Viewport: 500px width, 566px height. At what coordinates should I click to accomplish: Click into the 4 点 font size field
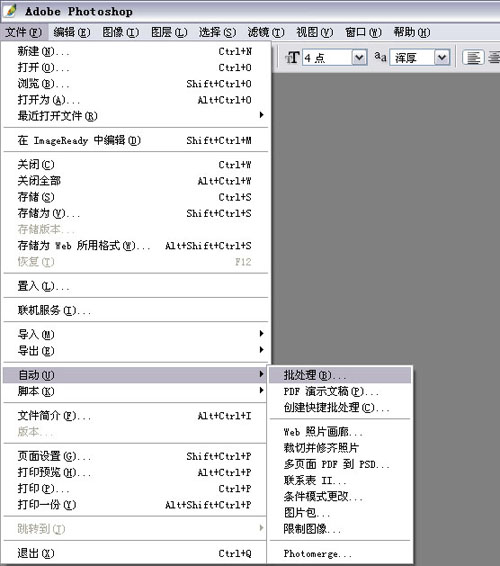click(327, 57)
